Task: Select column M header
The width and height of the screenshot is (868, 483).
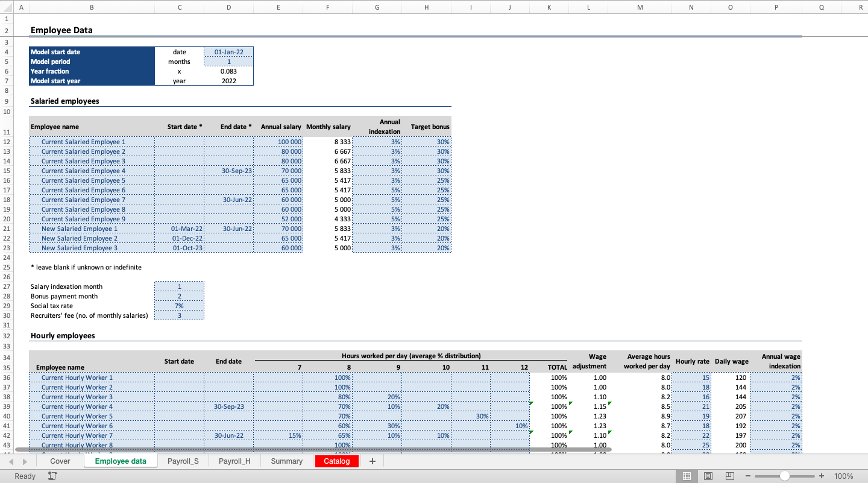Action: pyautogui.click(x=640, y=7)
